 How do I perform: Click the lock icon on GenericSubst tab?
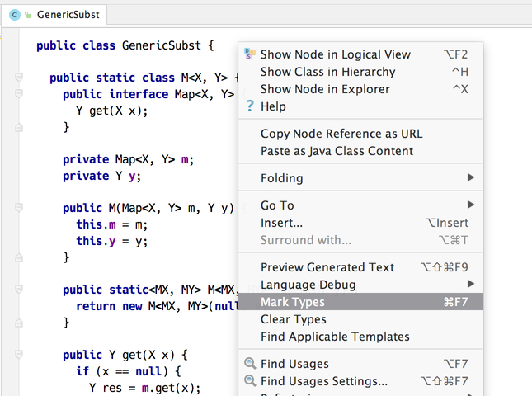pyautogui.click(x=28, y=15)
